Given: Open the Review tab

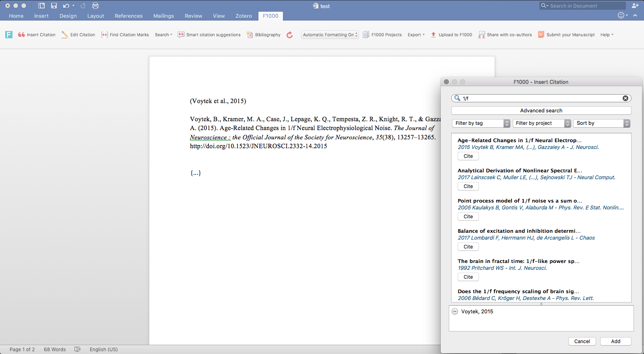Looking at the screenshot, I should pyautogui.click(x=194, y=16).
